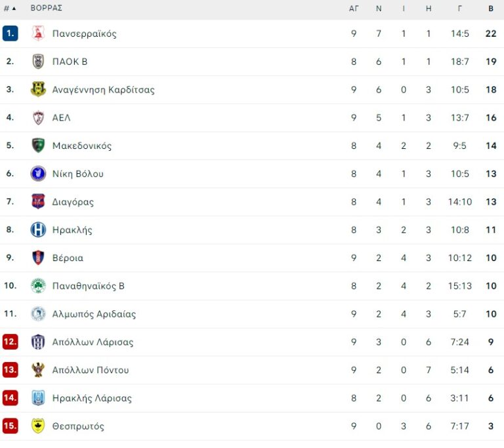Sort table by the # rank column

tap(9, 9)
